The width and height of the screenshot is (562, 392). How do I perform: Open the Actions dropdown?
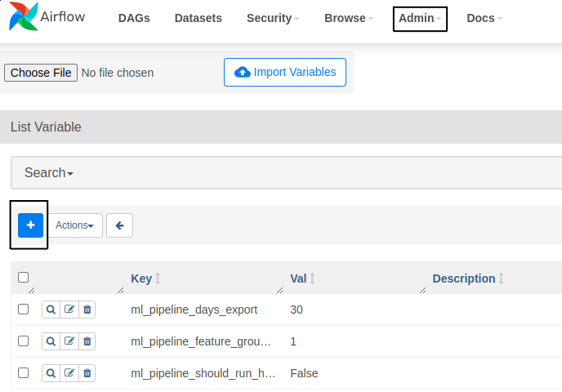click(74, 225)
